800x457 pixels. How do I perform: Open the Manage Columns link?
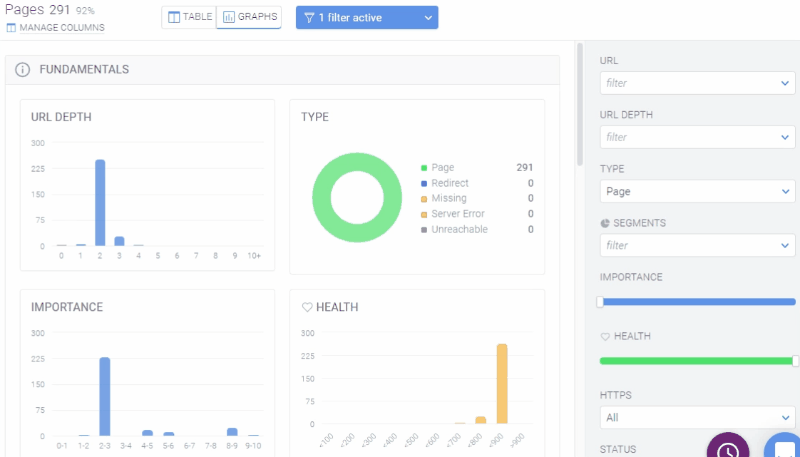(x=62, y=28)
